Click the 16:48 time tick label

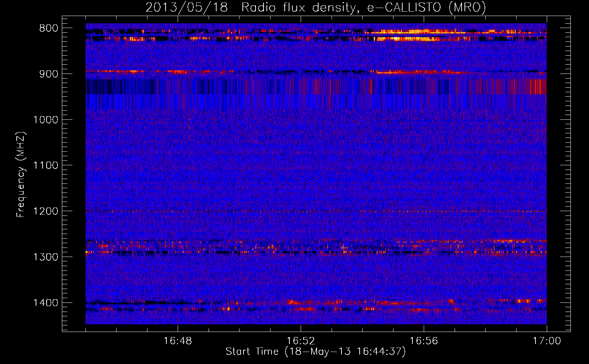(x=178, y=341)
